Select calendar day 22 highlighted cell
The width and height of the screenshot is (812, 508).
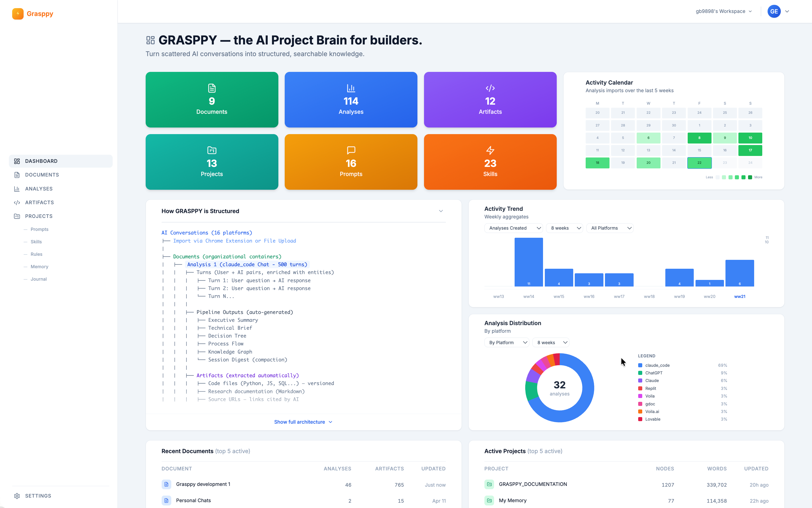(x=699, y=163)
